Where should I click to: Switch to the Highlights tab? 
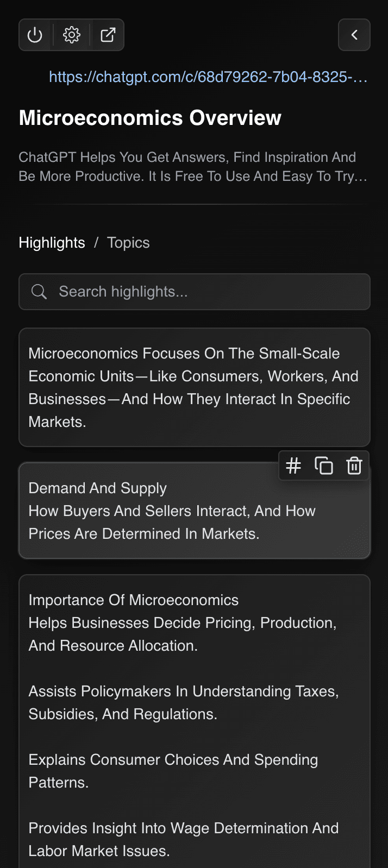coord(52,243)
